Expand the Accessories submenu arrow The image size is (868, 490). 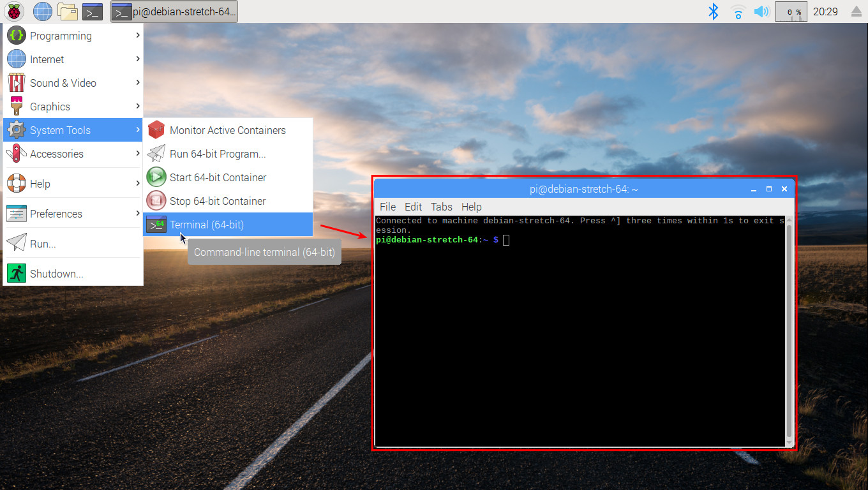tap(137, 154)
